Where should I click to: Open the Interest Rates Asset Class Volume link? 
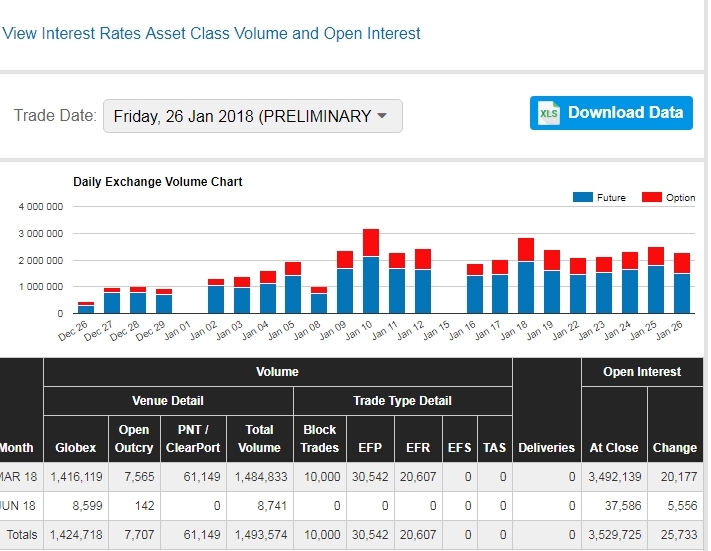[212, 33]
